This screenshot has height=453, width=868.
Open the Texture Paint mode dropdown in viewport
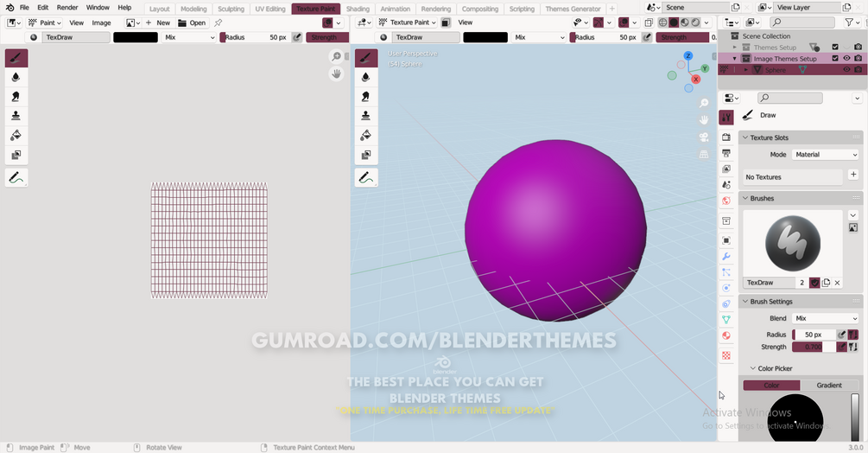[x=408, y=22]
